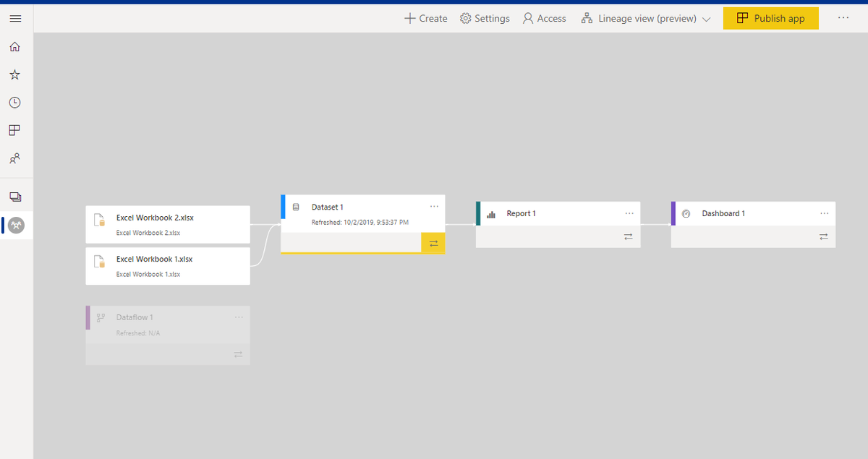Viewport: 868px width, 459px height.
Task: Collapse the navigation pane with the hamburger icon
Action: coord(15,18)
